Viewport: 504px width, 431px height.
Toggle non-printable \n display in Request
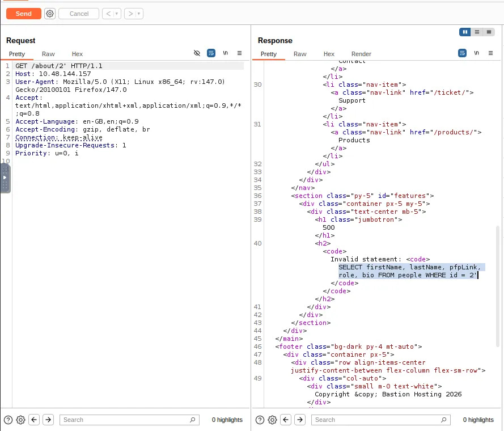(x=225, y=53)
